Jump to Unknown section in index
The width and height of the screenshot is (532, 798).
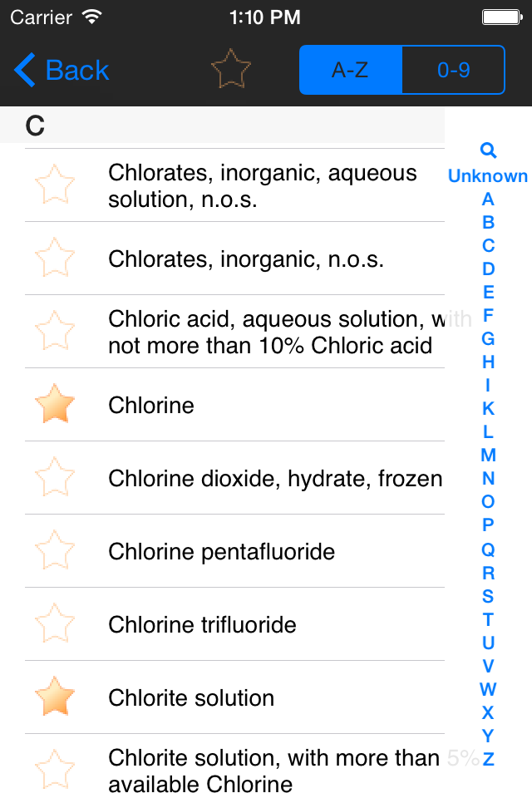coord(488,175)
